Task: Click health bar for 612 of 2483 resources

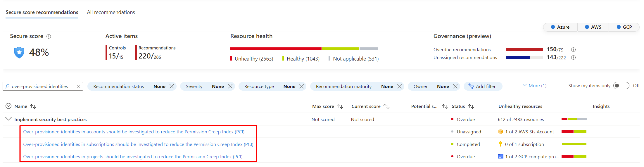Action: pyautogui.click(x=574, y=119)
